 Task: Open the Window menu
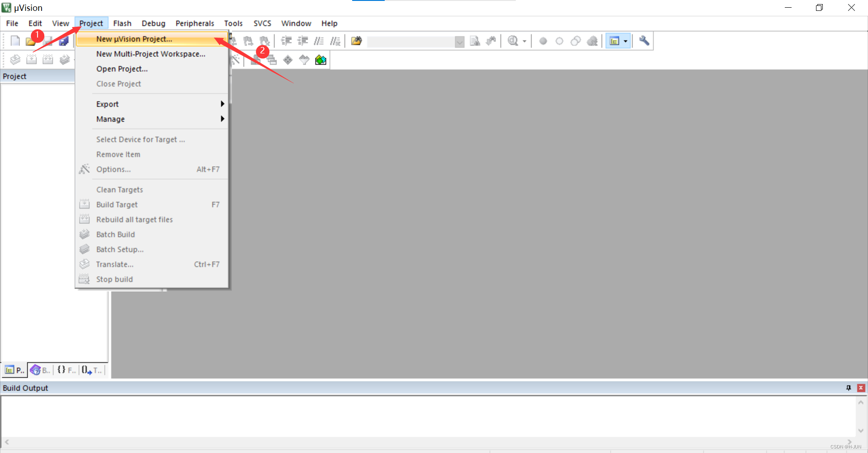coord(296,24)
